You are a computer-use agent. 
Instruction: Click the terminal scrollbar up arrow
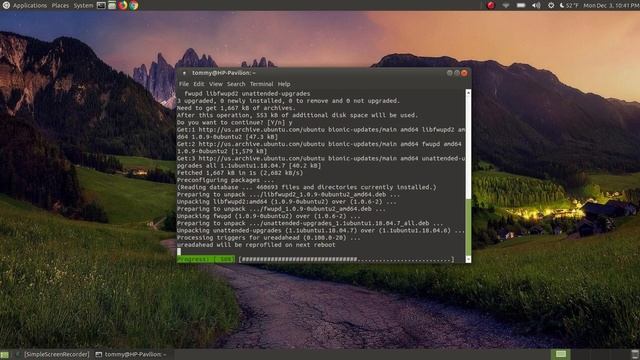[468, 93]
